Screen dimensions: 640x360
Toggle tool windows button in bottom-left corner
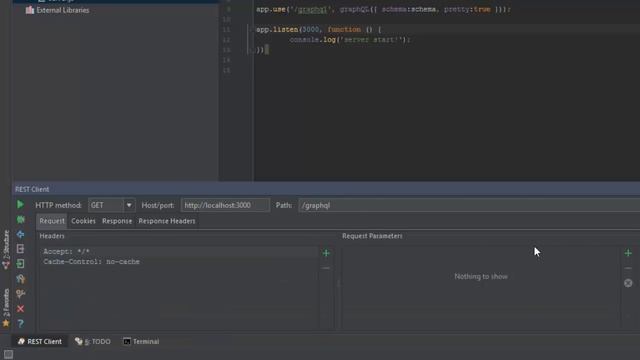pos(8,354)
